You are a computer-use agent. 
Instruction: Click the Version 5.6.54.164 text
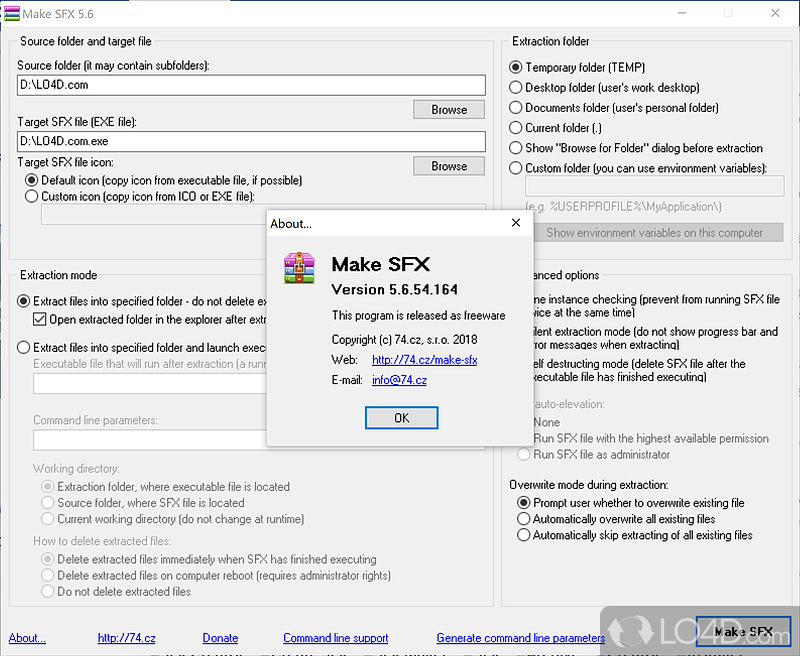tap(394, 289)
